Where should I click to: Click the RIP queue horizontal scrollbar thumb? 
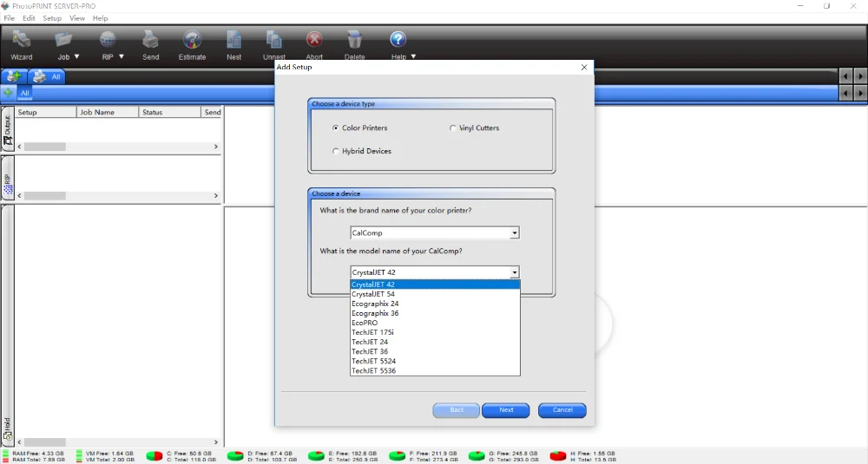tap(45, 196)
